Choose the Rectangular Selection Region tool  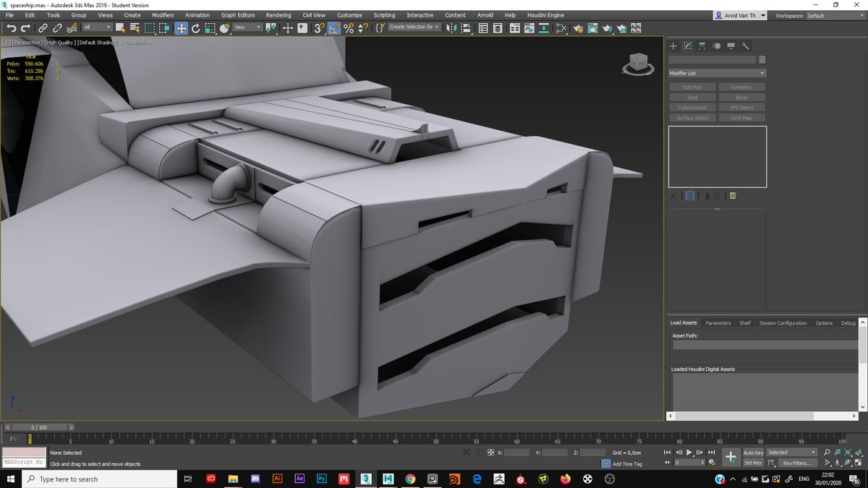(x=150, y=28)
